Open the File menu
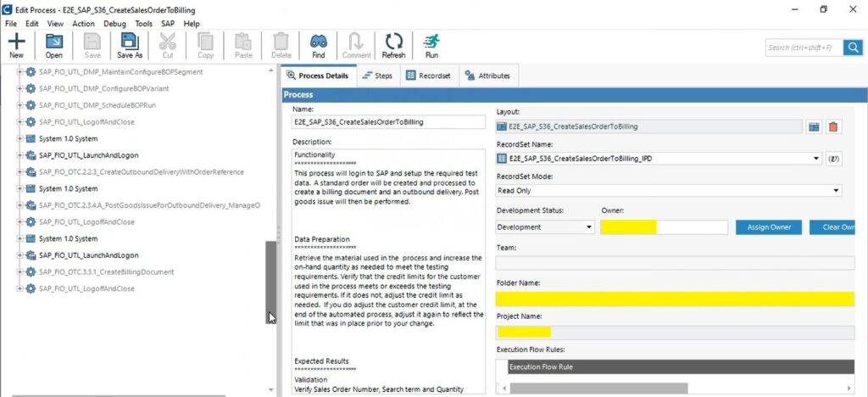The width and height of the screenshot is (868, 397). click(x=11, y=24)
